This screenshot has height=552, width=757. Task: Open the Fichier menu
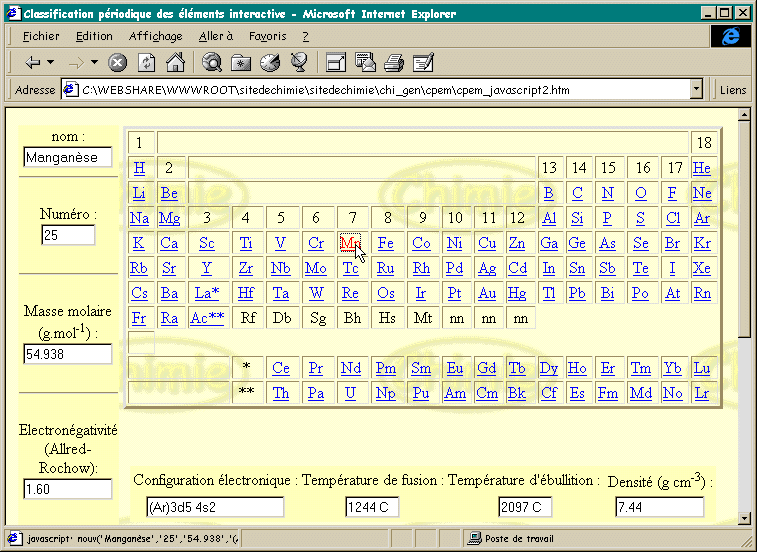point(41,36)
